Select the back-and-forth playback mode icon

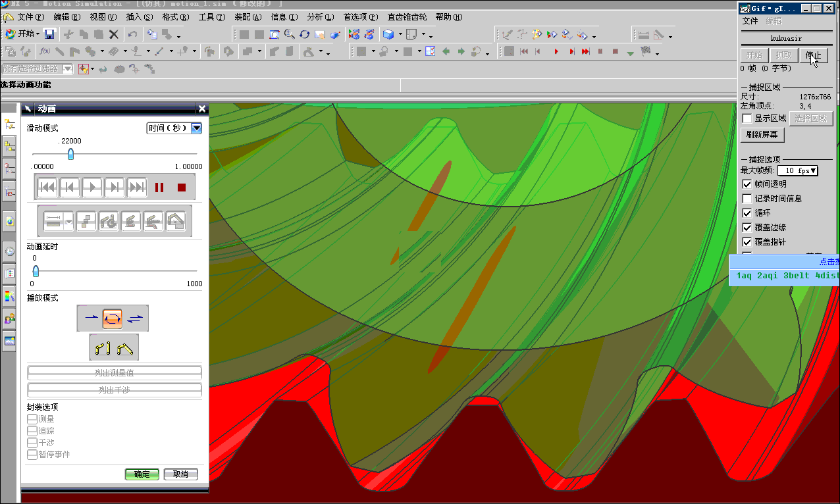coord(135,318)
